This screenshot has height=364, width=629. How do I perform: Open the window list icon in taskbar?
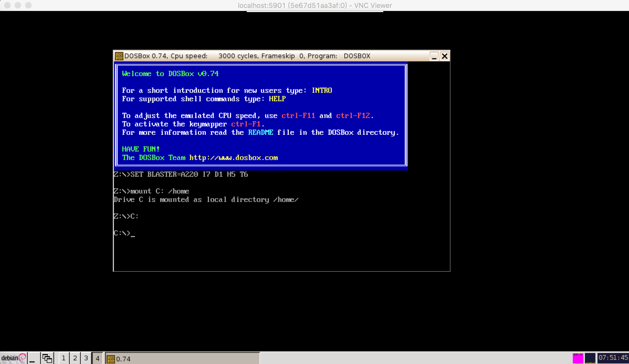pyautogui.click(x=47, y=358)
